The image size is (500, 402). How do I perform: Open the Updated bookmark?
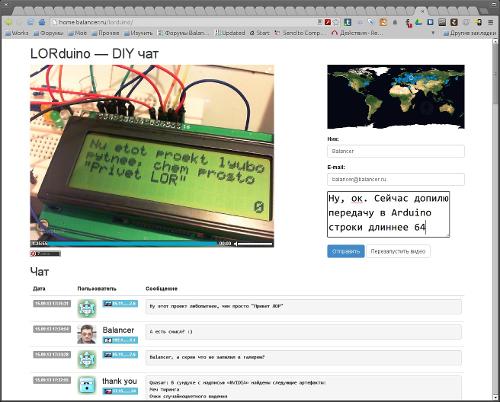(x=230, y=33)
